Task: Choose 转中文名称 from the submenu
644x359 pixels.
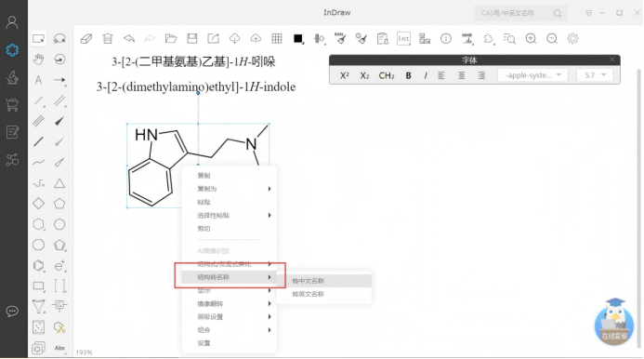Action: [324, 281]
